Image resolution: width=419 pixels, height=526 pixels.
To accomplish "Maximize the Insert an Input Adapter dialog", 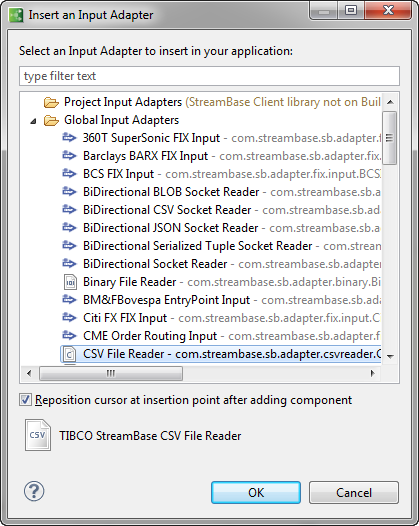I will [x=351, y=11].
